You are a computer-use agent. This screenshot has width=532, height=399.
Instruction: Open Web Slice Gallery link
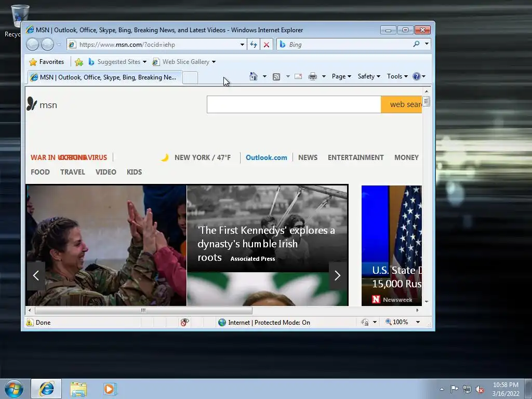click(184, 62)
